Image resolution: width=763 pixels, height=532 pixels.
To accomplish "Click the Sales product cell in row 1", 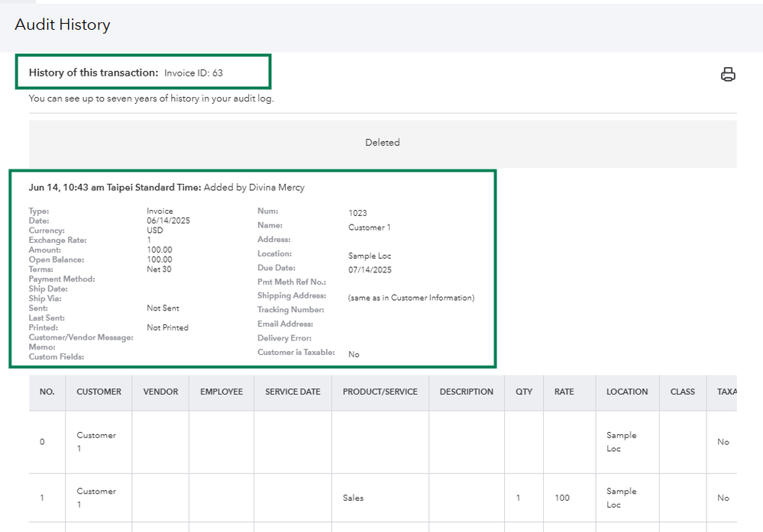I will pyautogui.click(x=353, y=498).
